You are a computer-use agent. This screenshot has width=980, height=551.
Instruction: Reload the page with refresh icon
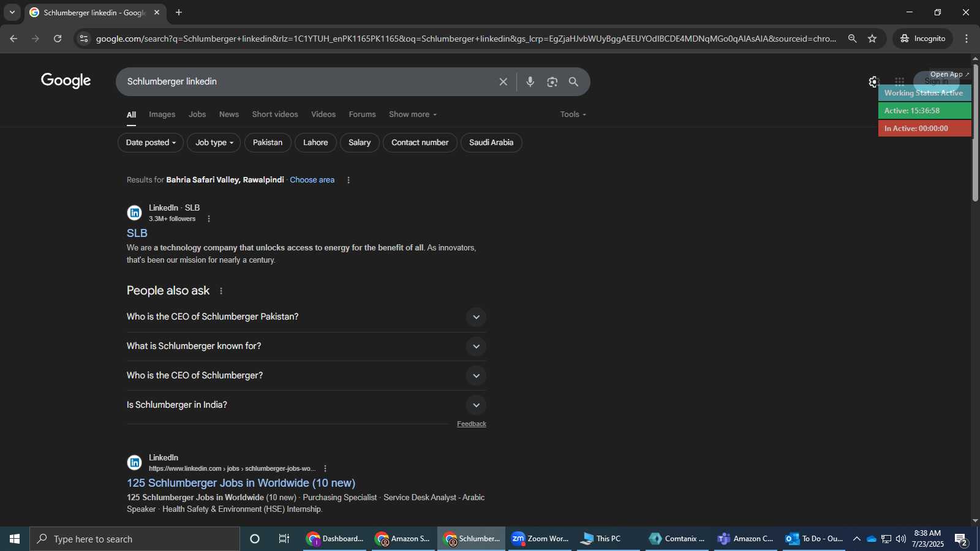pos(58,39)
